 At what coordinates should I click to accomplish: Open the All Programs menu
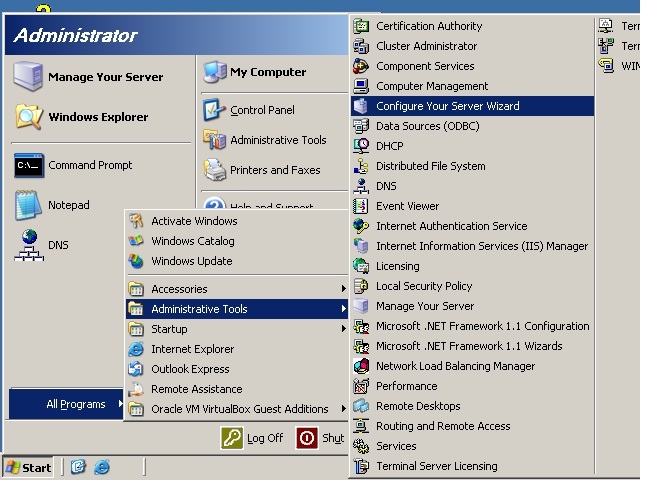66,404
